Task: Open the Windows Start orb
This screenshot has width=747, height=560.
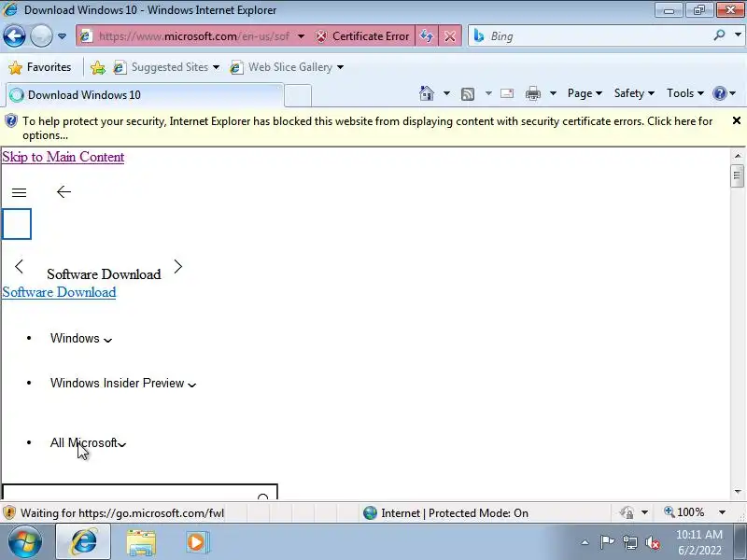Action: [x=25, y=542]
